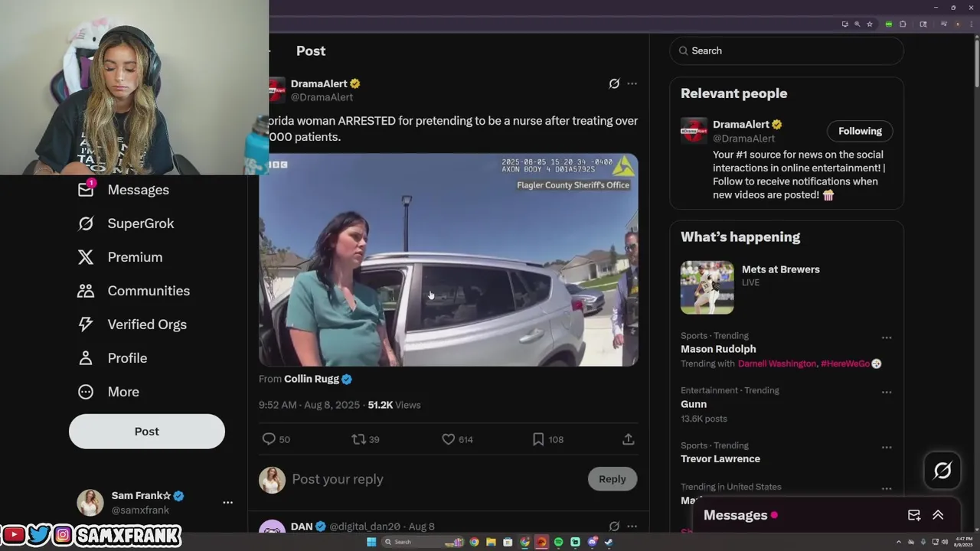Click the install app icon in address bar

coord(845,24)
